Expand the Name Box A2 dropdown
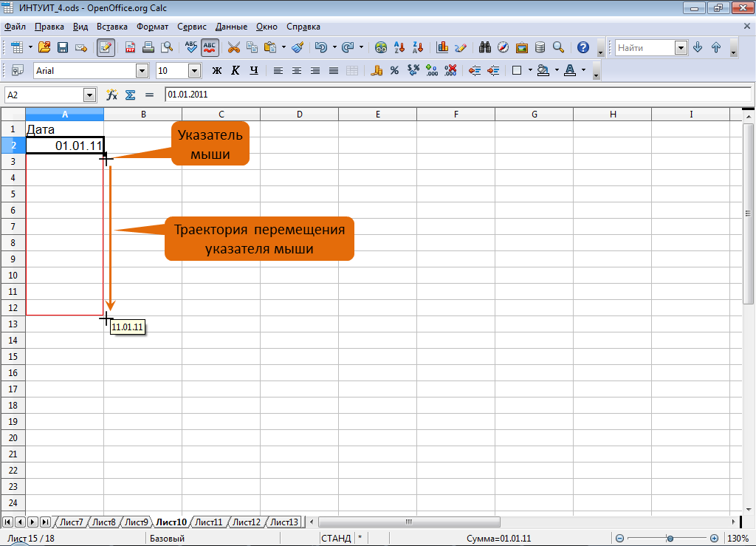Viewport: 756px width, 546px height. pos(89,95)
